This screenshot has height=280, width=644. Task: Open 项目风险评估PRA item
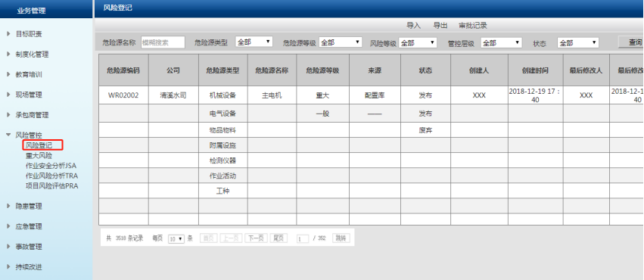[x=51, y=185]
